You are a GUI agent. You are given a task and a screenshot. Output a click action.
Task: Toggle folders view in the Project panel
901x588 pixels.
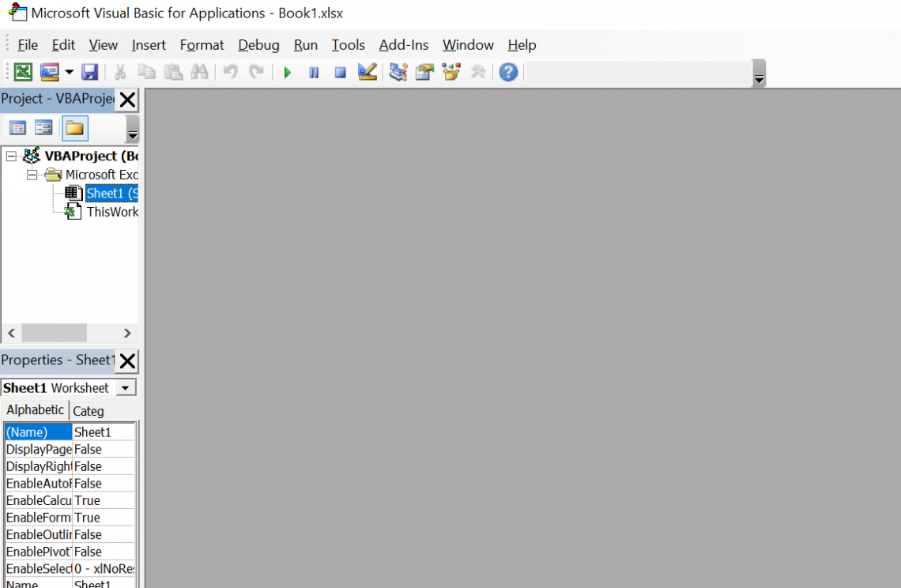tap(74, 128)
